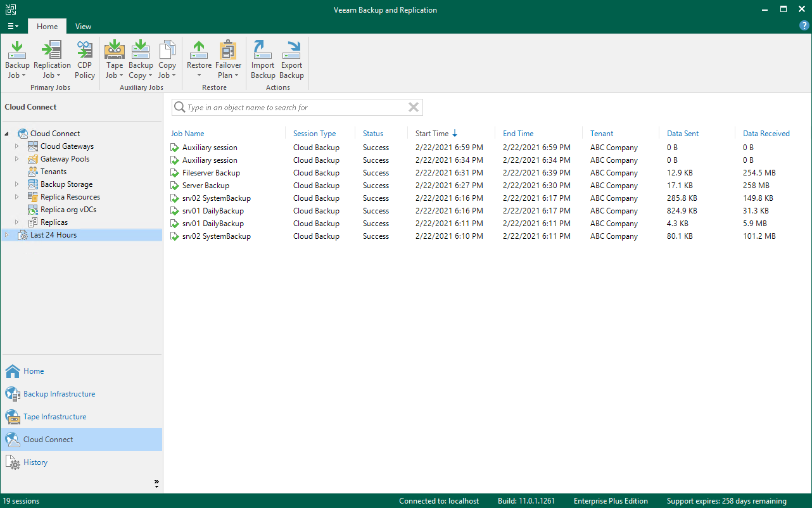Expand the Replica Resources node
Image resolution: width=812 pixels, height=508 pixels.
point(17,197)
